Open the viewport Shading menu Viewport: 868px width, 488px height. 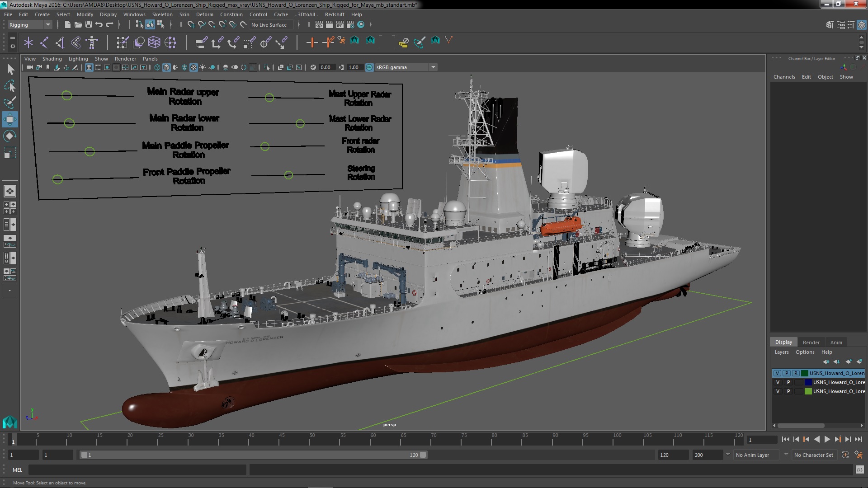tap(52, 59)
